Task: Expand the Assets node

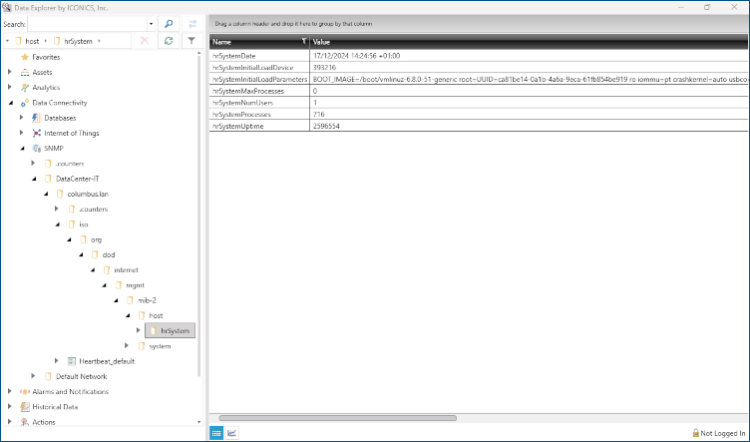Action: click(x=10, y=72)
